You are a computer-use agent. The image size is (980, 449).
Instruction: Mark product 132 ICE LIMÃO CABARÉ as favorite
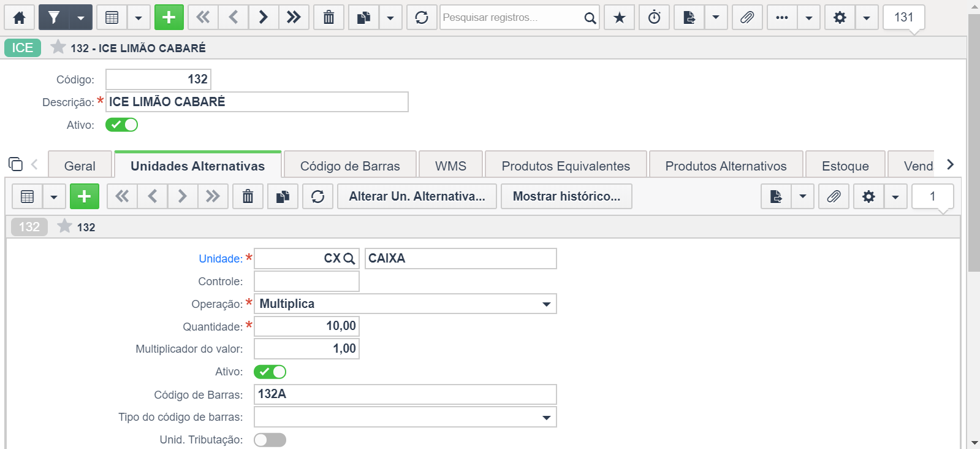point(58,47)
